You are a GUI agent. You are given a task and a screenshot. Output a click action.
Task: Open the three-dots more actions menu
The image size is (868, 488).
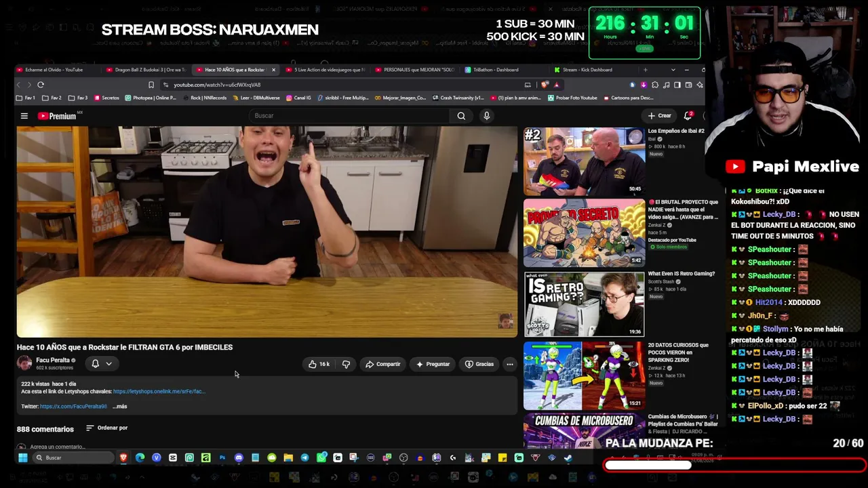click(x=510, y=364)
